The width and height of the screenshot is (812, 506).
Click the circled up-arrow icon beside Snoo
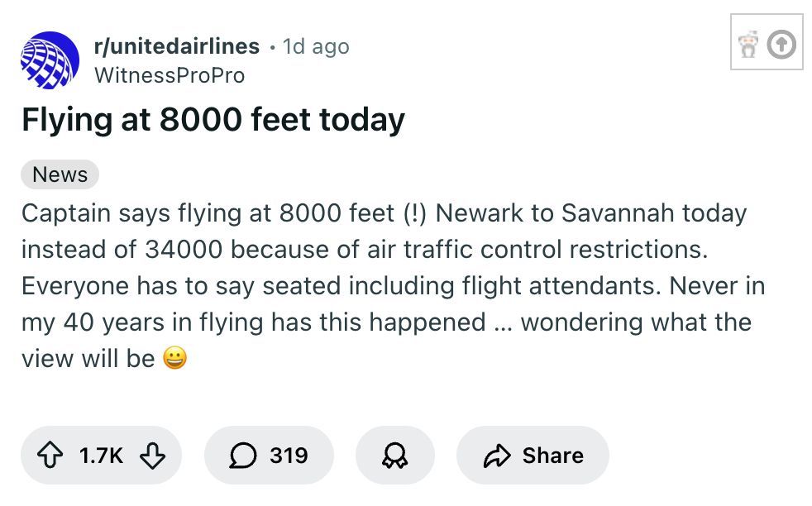pyautogui.click(x=781, y=45)
